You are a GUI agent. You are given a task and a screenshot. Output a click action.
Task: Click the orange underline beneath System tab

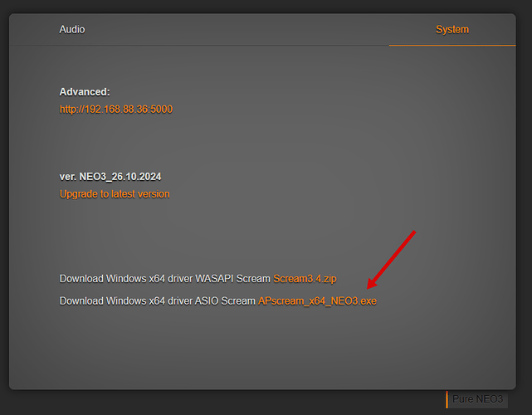pyautogui.click(x=452, y=45)
